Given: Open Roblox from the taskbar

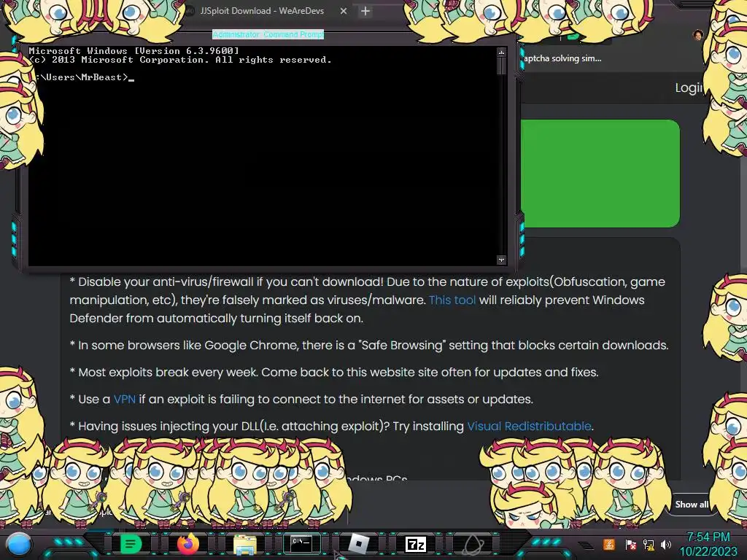Looking at the screenshot, I should click(x=359, y=544).
